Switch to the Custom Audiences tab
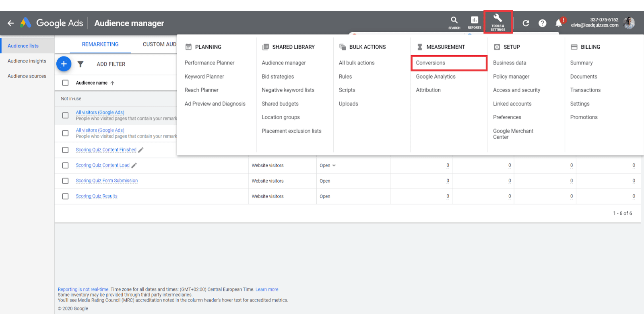 click(x=159, y=44)
